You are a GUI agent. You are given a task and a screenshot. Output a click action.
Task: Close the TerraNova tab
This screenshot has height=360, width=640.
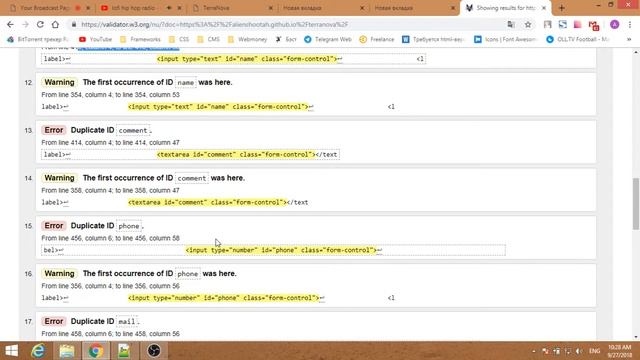coord(271,8)
